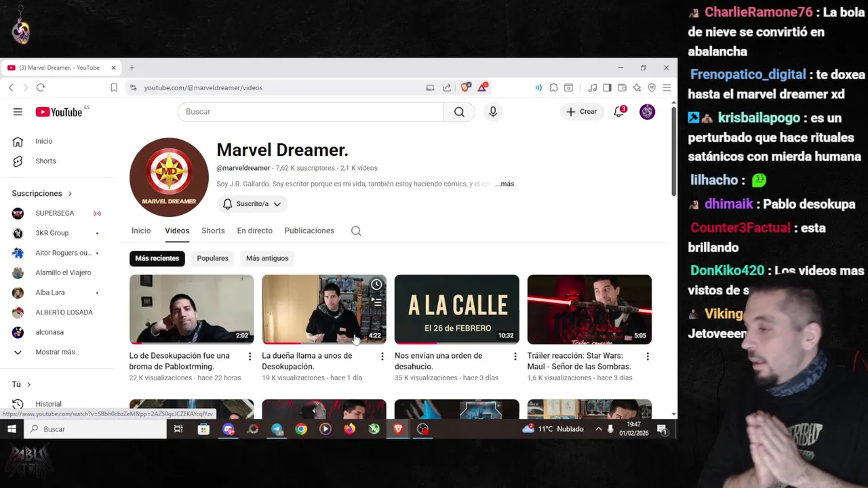The height and width of the screenshot is (488, 868).
Task: Expand the Tú section arrow
Action: pos(28,384)
